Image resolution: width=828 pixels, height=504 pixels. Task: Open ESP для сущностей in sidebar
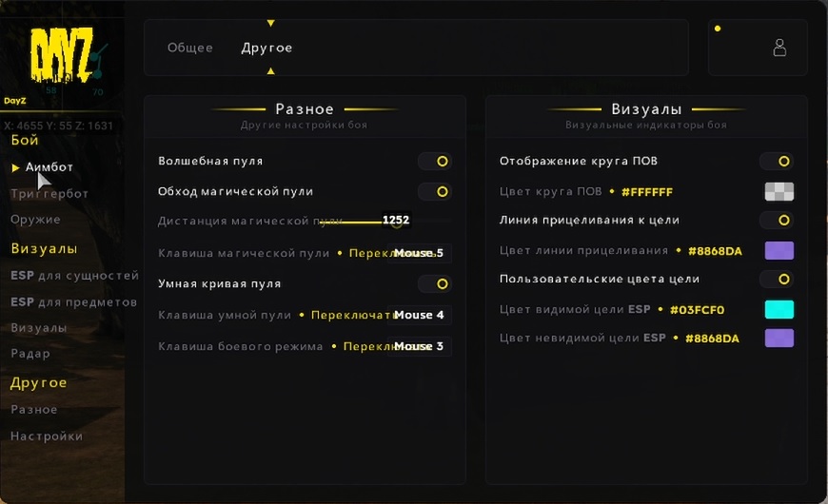pyautogui.click(x=75, y=276)
